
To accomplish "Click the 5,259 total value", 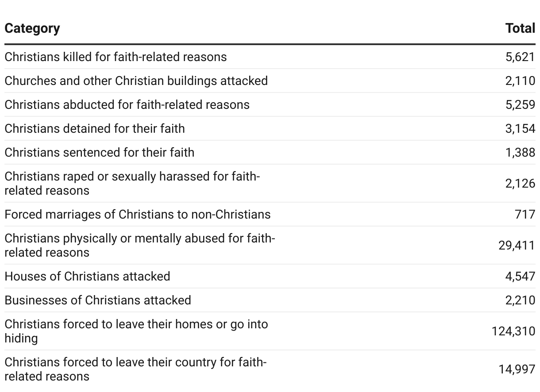I will click(520, 105).
